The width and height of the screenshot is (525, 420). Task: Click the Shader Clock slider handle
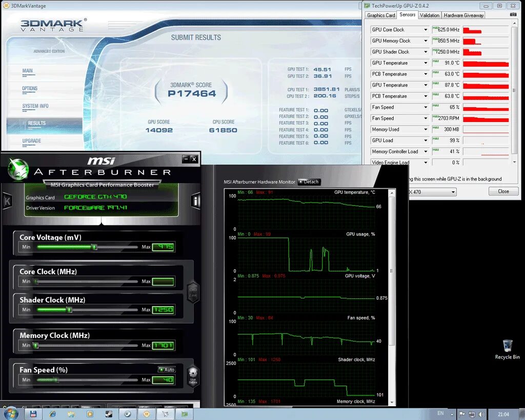coord(69,310)
